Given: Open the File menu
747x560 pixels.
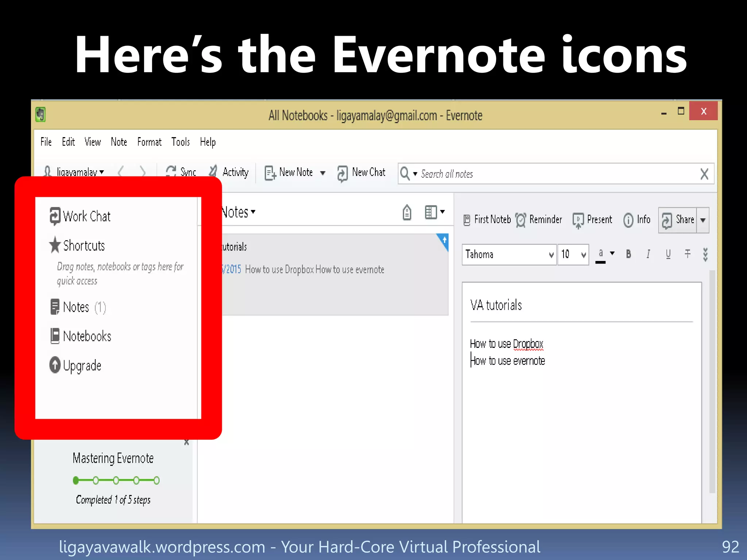Looking at the screenshot, I should pyautogui.click(x=46, y=142).
